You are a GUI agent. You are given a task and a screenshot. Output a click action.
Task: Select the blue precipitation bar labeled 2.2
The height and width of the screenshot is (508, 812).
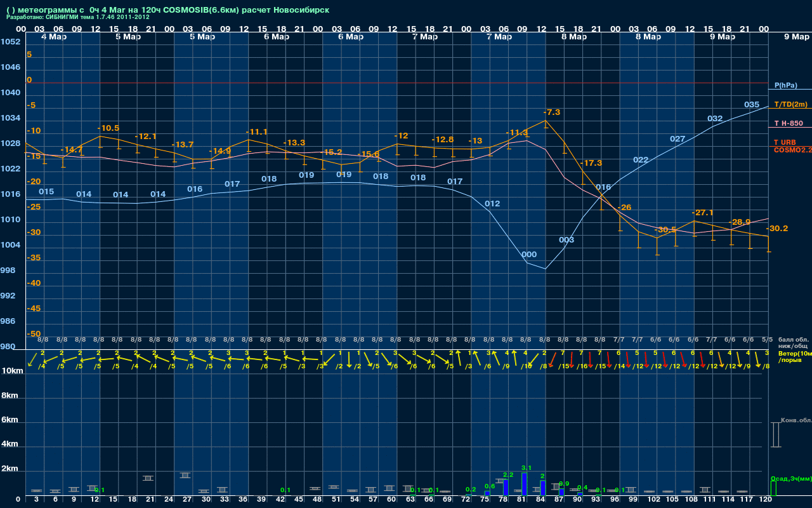pos(506,487)
